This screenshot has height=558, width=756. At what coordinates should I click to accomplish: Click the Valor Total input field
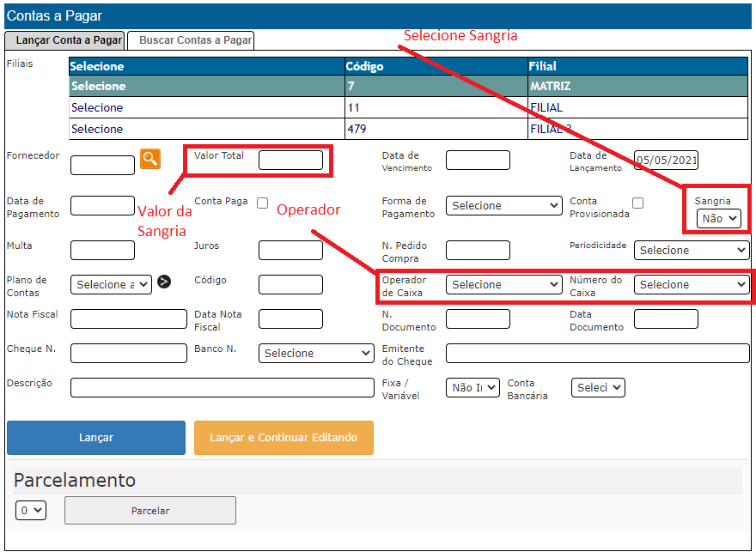[290, 160]
